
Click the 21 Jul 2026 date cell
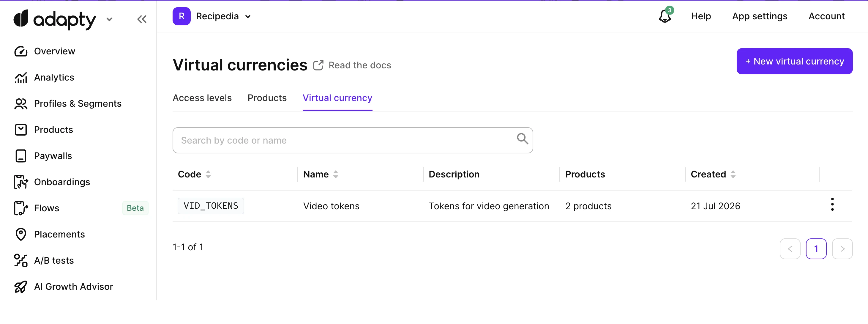click(x=715, y=206)
